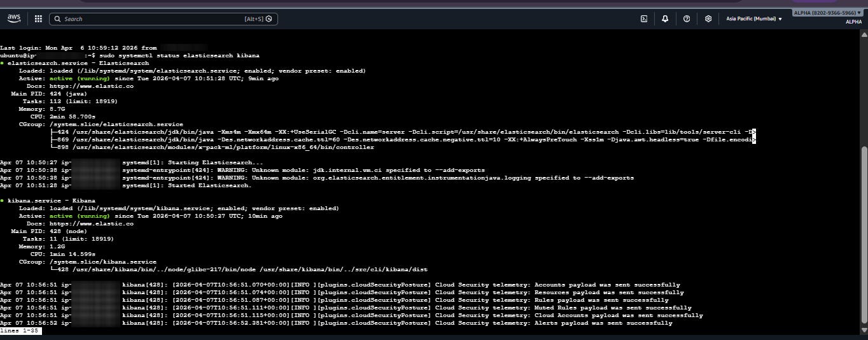The height and width of the screenshot is (340, 868).
Task: Click the 'jdk.internal.vm.ci' warning log line
Action: (x=242, y=170)
